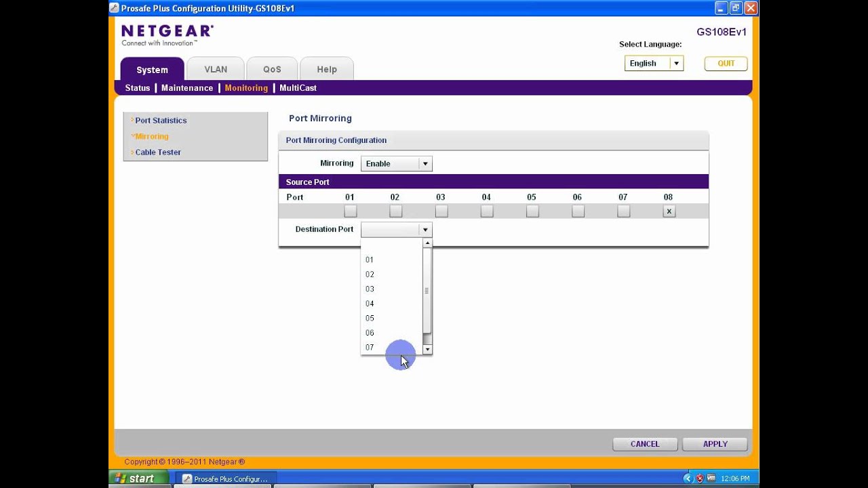Select the Monitoring submenu
The image size is (868, 488).
tap(246, 88)
